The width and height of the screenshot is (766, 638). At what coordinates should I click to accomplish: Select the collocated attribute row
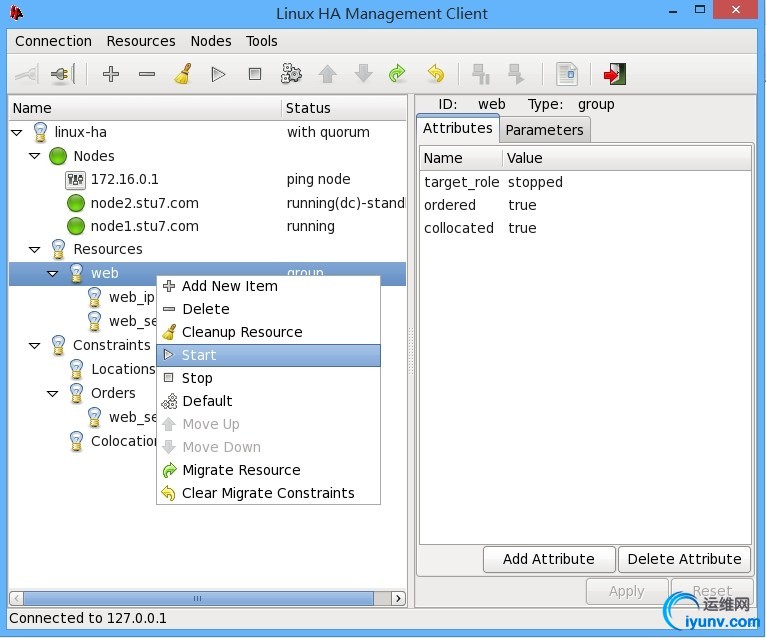coord(585,228)
